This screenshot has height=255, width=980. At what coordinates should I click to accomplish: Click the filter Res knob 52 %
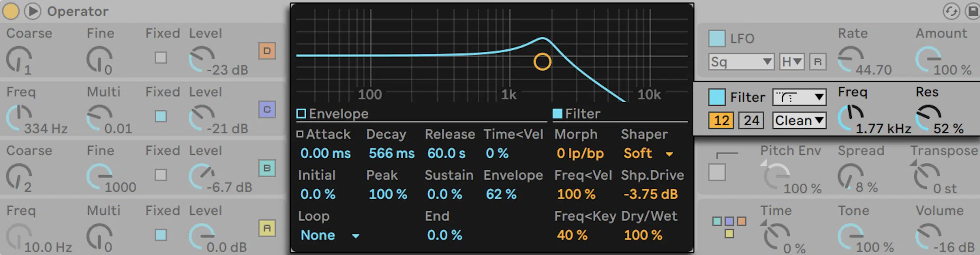(928, 118)
